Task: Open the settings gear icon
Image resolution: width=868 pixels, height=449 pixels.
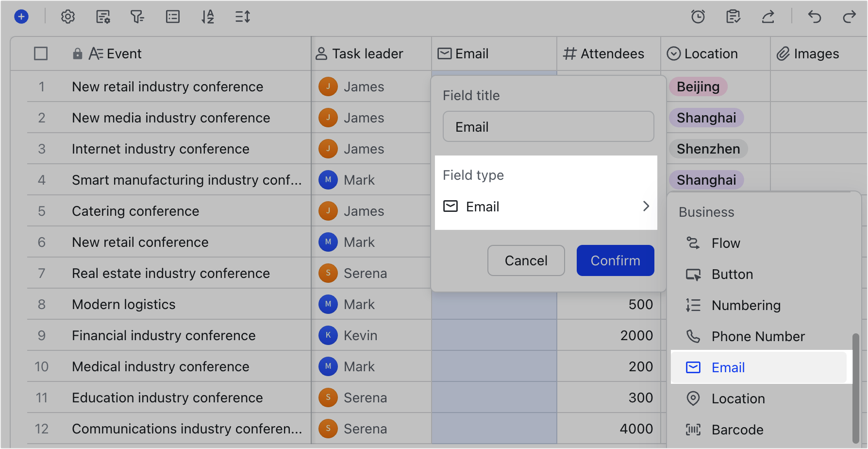Action: pyautogui.click(x=68, y=17)
